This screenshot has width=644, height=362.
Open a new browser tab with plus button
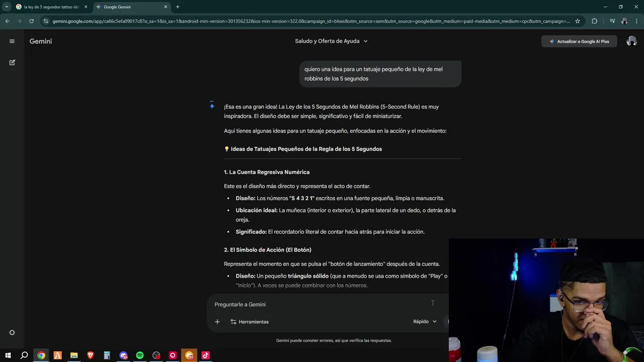(x=178, y=7)
